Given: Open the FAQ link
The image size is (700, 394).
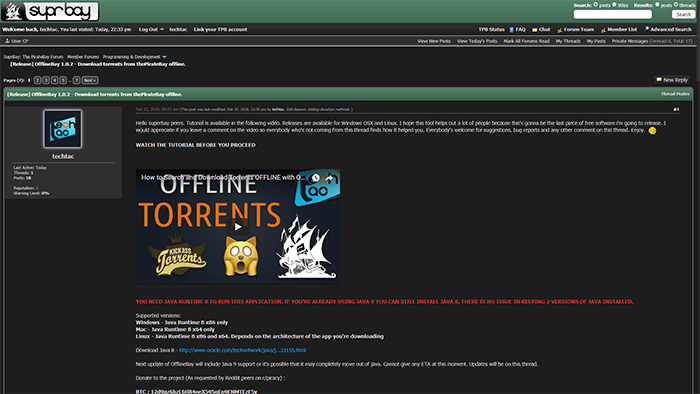Looking at the screenshot, I should 521,29.
